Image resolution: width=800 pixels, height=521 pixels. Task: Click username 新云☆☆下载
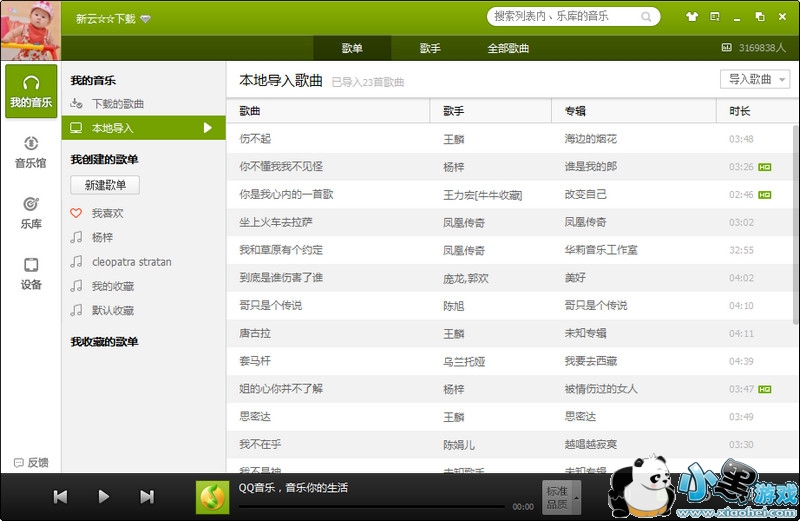pos(106,19)
